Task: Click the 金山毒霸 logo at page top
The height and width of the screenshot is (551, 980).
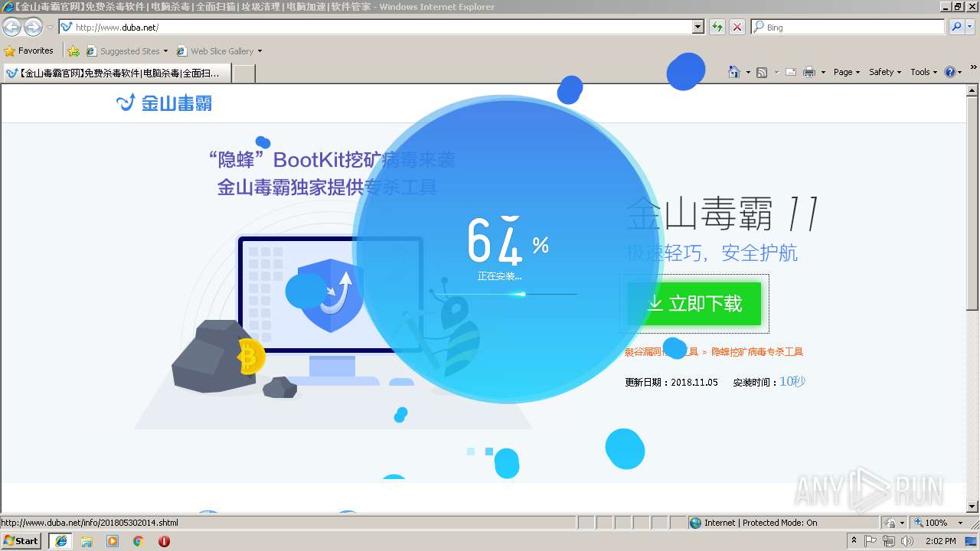Action: (x=164, y=103)
